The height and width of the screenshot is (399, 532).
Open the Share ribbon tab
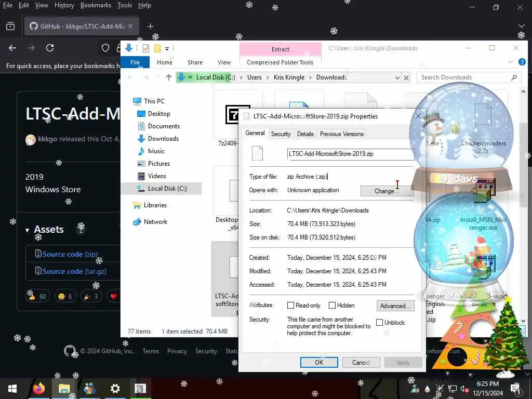(x=195, y=62)
